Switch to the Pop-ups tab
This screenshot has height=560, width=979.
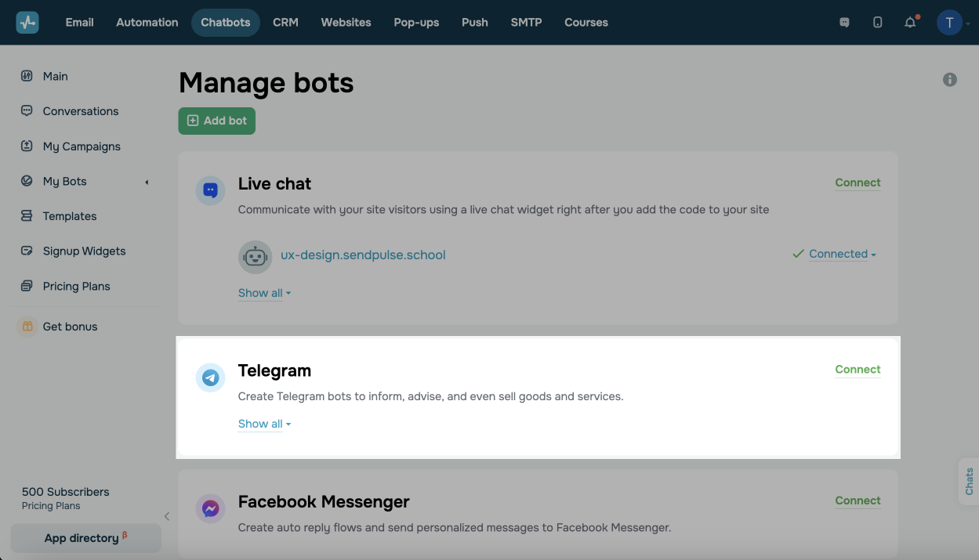click(417, 23)
